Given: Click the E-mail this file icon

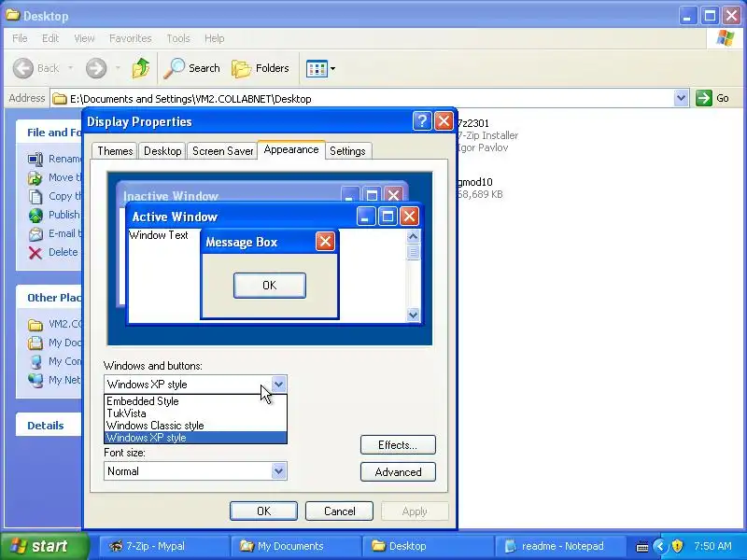Looking at the screenshot, I should click(35, 234).
